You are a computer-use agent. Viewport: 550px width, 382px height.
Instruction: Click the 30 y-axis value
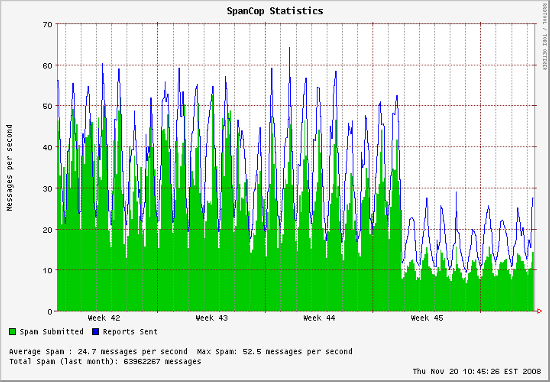(x=48, y=188)
